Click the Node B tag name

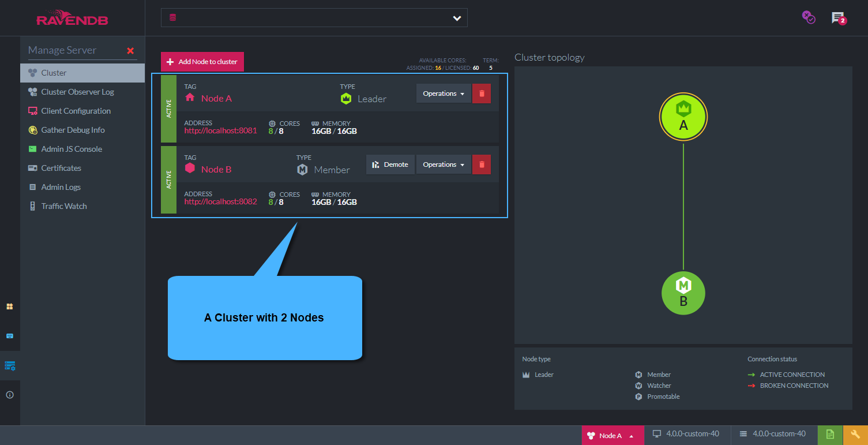216,170
